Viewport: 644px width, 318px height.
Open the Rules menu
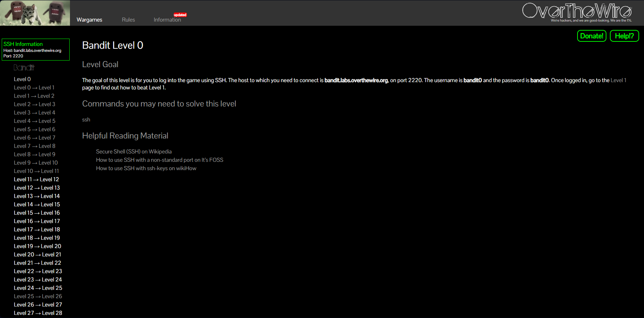click(128, 20)
